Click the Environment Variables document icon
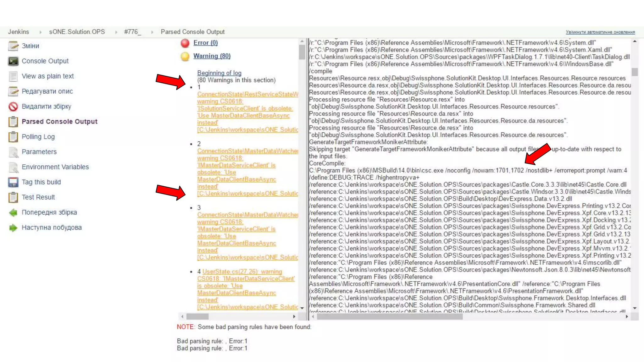This screenshot has width=644, height=362. tap(13, 167)
